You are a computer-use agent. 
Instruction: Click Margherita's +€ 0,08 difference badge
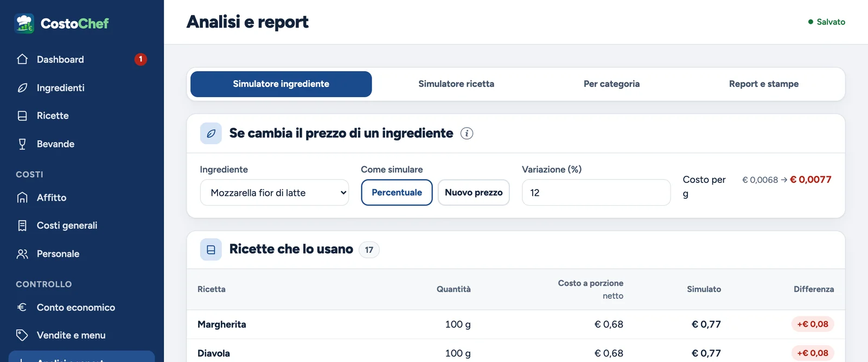point(813,325)
